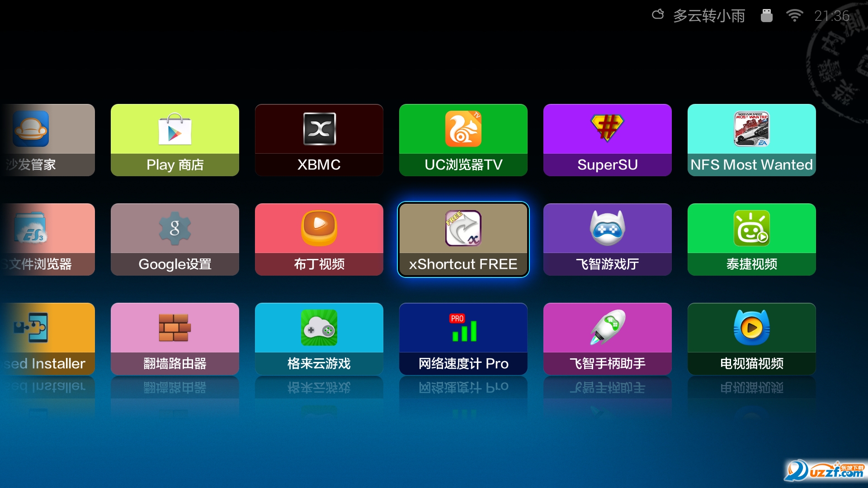Click the Wi-Fi status icon

[794, 16]
